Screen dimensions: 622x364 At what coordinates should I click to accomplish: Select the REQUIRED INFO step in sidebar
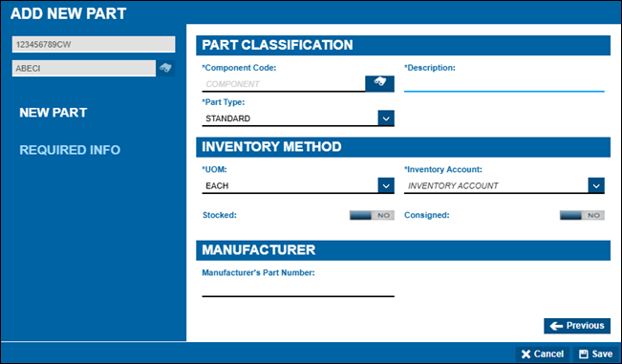point(70,150)
